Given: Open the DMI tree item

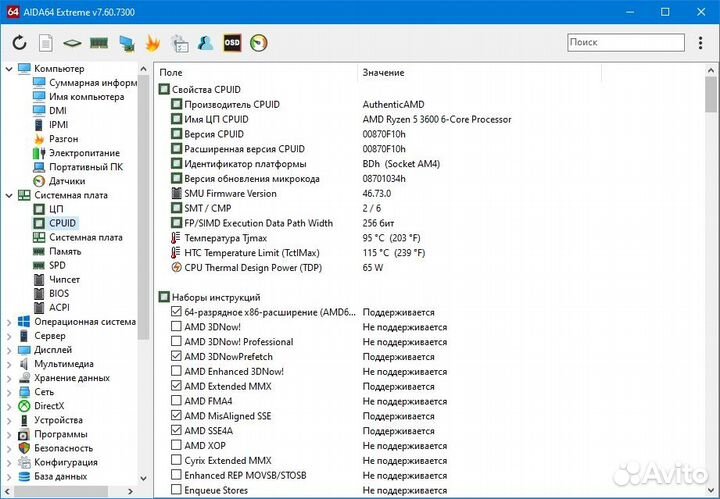Looking at the screenshot, I should 50,111.
